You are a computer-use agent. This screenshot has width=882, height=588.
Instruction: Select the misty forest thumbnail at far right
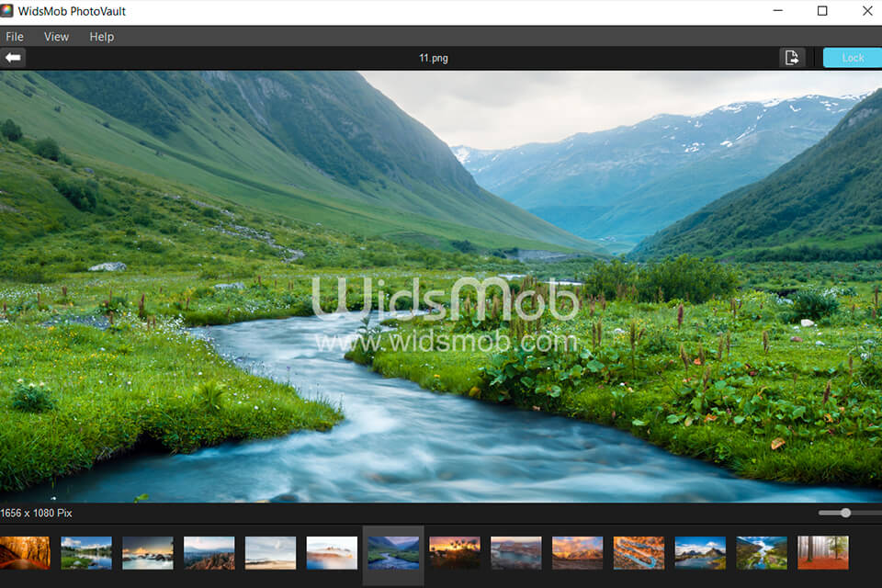pyautogui.click(x=822, y=552)
